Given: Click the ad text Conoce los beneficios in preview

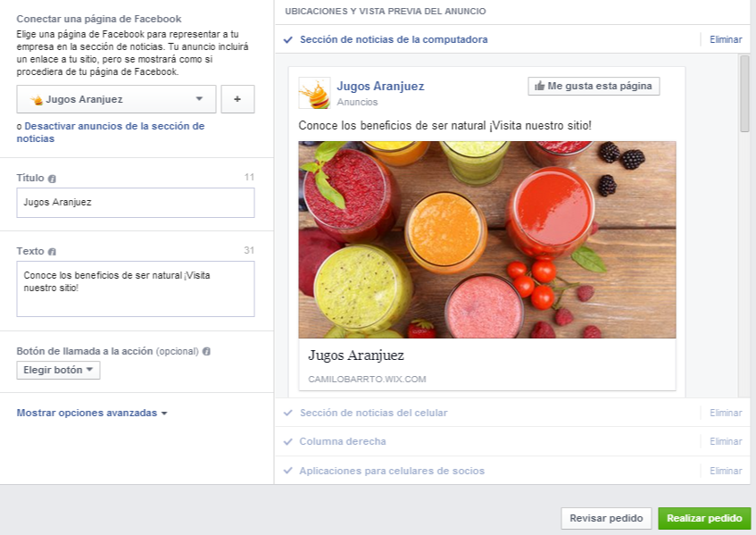Looking at the screenshot, I should point(444,126).
